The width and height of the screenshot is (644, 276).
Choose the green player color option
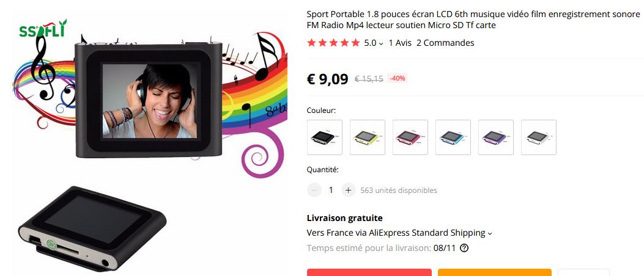[x=367, y=137]
